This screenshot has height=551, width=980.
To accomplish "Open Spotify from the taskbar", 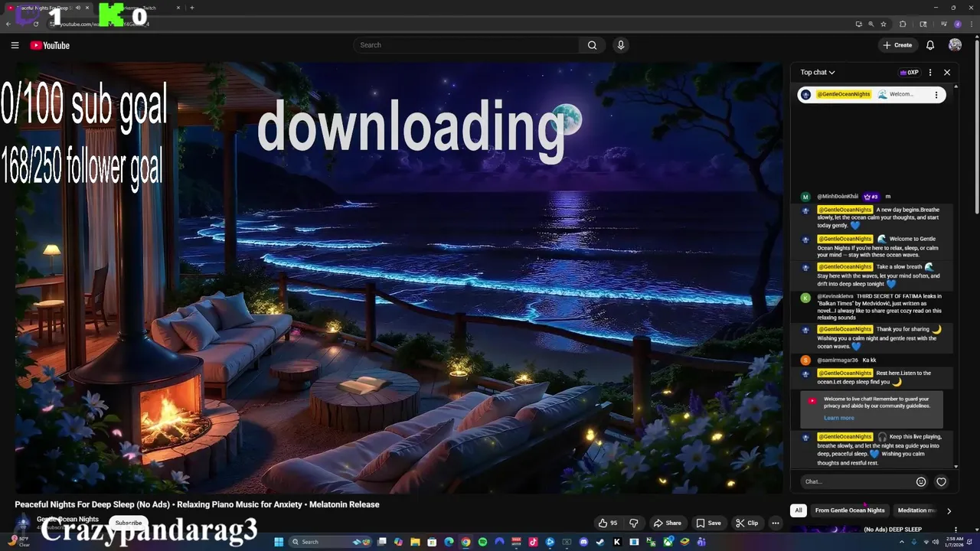I will point(482,542).
